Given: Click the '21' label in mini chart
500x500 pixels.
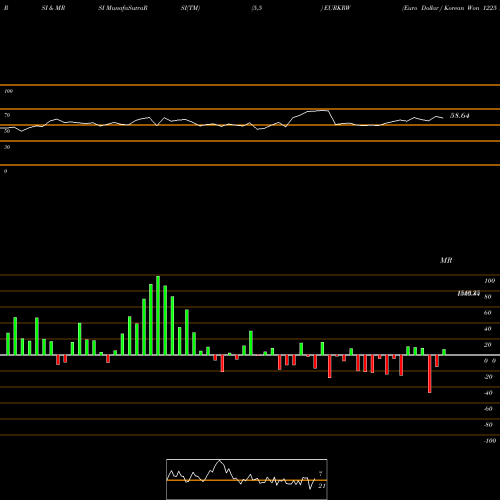Looking at the screenshot, I should tap(322, 486).
